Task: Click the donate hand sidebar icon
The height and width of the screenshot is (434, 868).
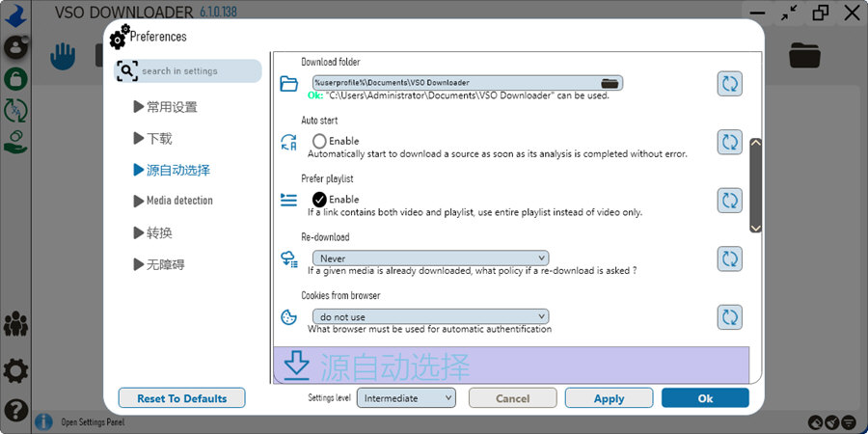Action: (x=15, y=142)
